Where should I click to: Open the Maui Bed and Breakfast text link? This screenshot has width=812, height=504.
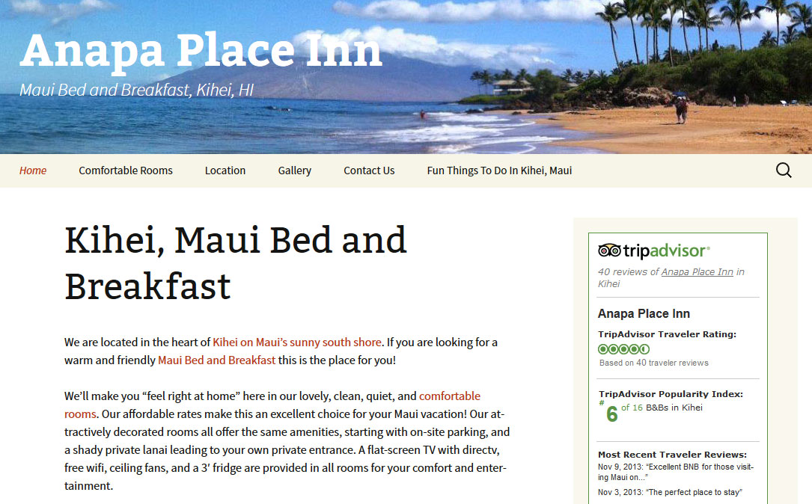pos(216,360)
